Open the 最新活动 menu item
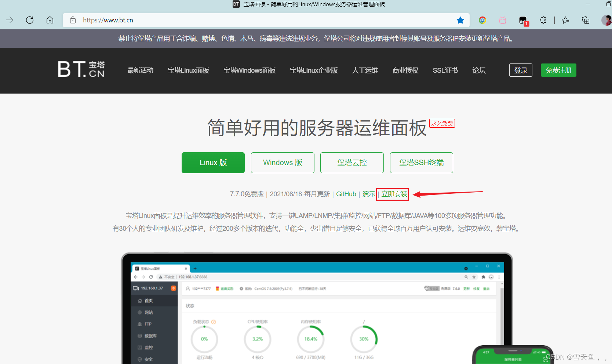Viewport: 612px width, 364px height. click(140, 70)
